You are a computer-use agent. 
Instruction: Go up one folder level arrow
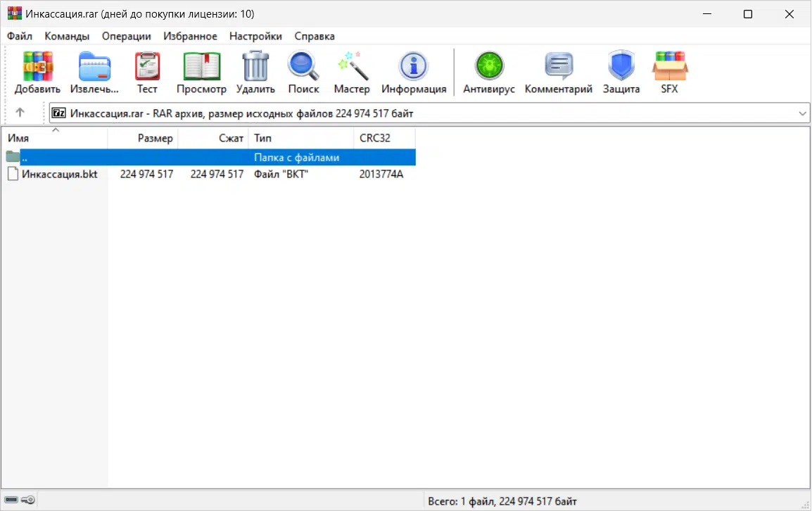click(20, 113)
